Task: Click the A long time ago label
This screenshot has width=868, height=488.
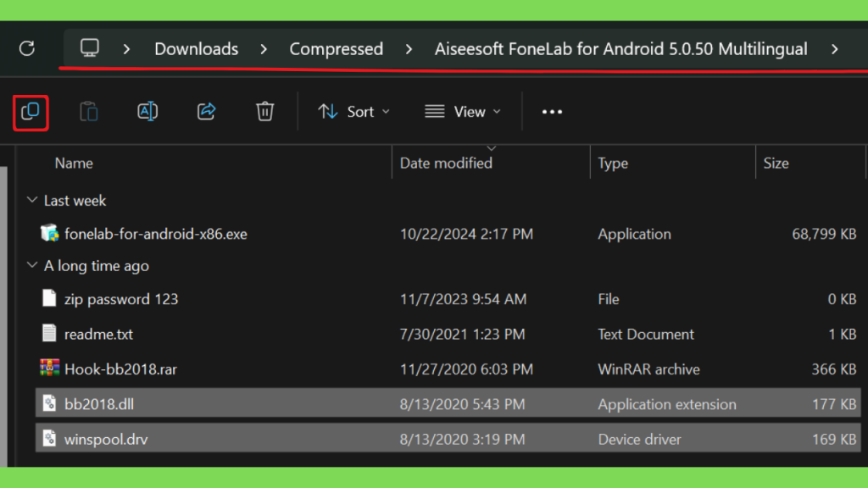Action: 97,266
